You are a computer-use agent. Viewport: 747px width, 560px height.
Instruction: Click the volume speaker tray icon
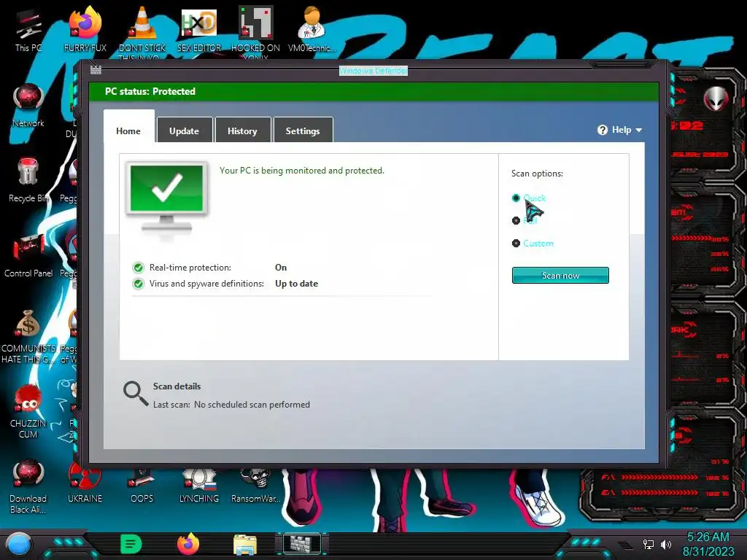tap(666, 544)
